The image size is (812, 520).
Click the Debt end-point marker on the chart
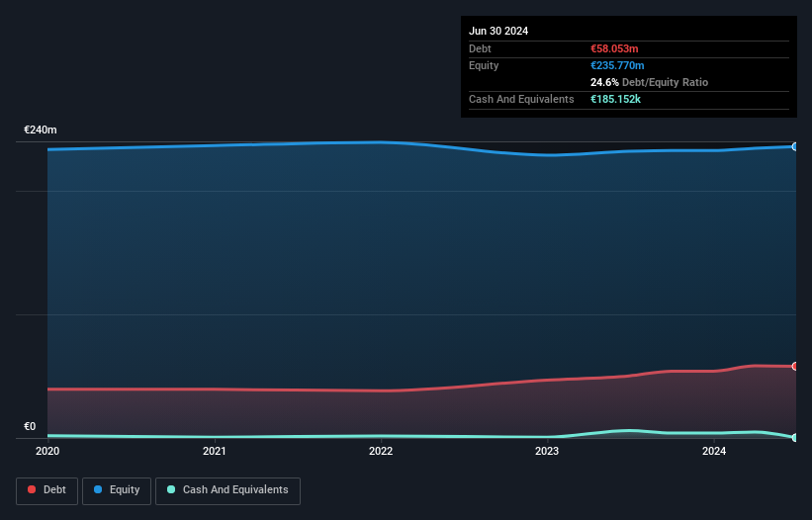click(795, 367)
